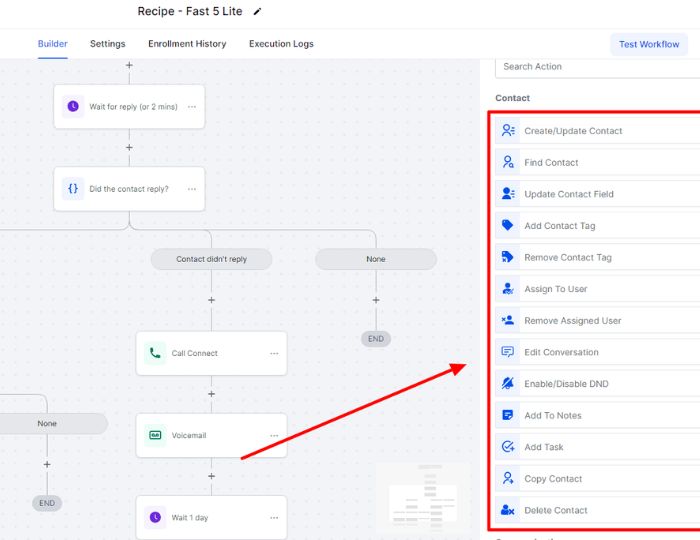
Task: Click the Delete Contact icon
Action: click(508, 510)
